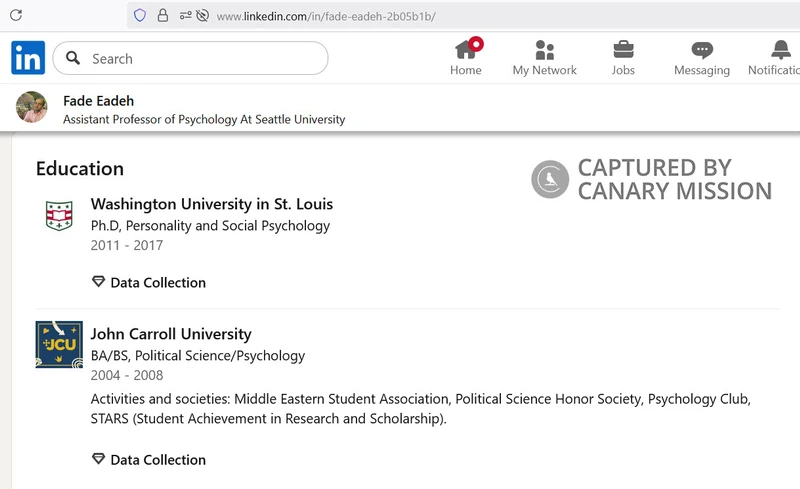Click the Washington University crest logo

[x=59, y=215]
